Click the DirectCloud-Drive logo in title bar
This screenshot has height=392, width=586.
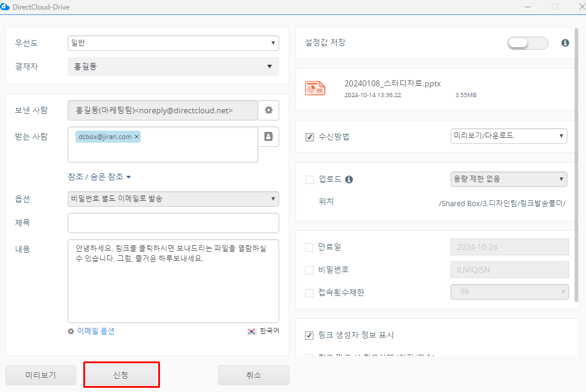5,7
